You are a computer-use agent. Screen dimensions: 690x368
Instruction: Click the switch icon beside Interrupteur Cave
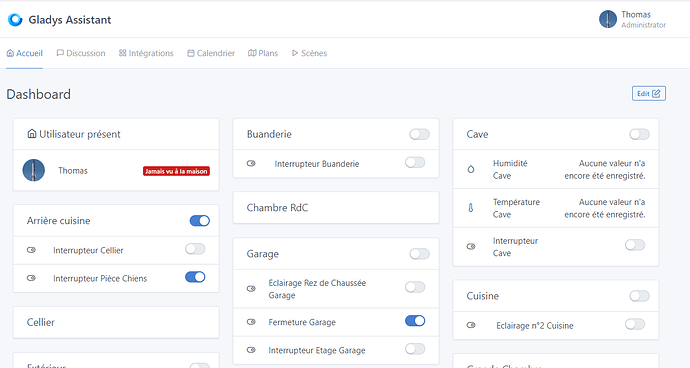coord(471,247)
